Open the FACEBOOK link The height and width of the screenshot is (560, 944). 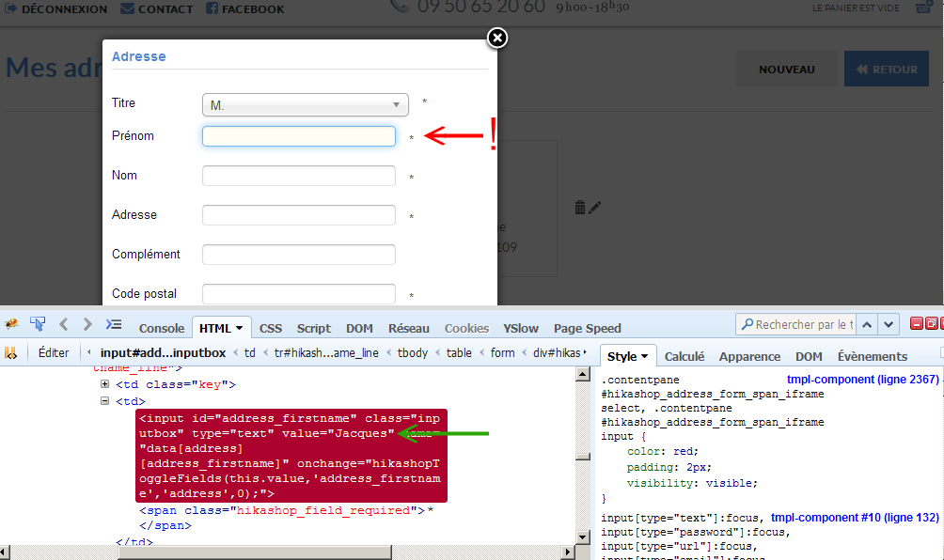click(x=245, y=9)
